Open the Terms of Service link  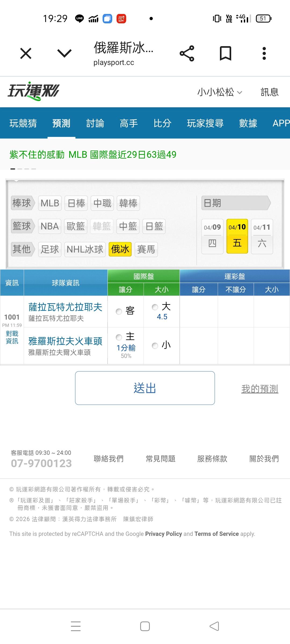coord(217,534)
